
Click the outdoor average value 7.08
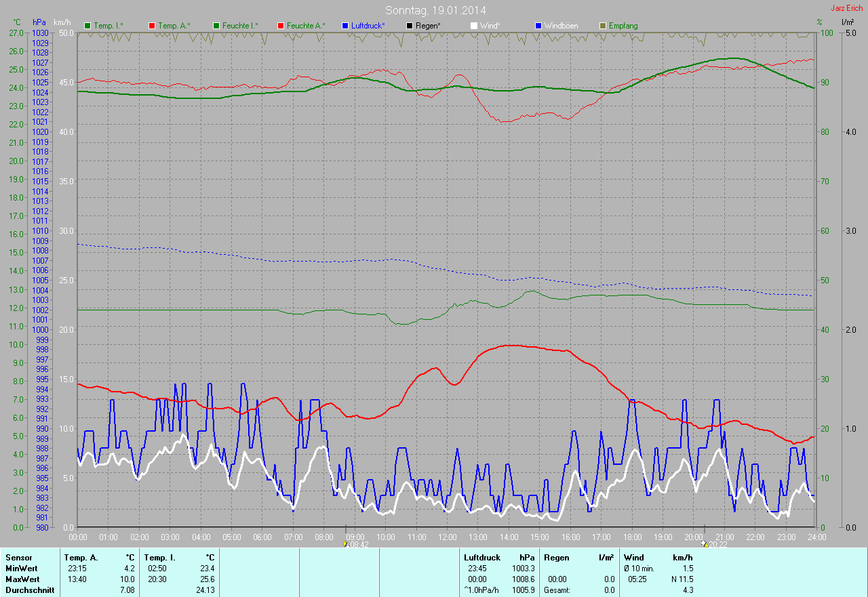[127, 590]
